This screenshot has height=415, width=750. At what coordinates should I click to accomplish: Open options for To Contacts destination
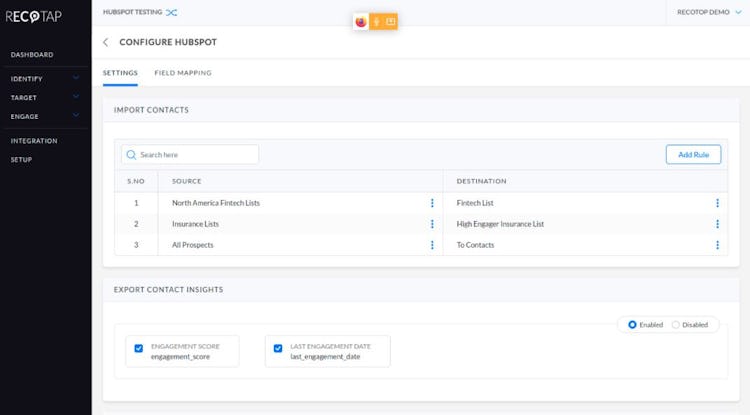pyautogui.click(x=717, y=245)
